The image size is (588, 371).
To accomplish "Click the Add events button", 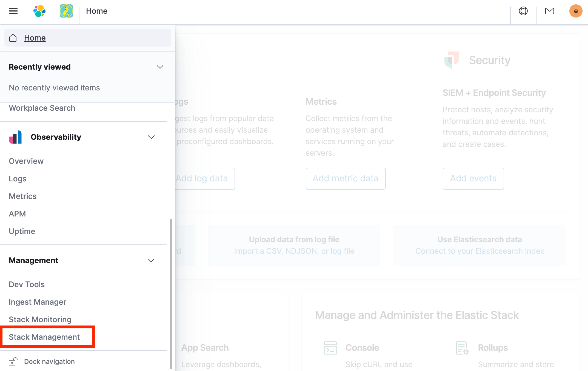I will [x=473, y=178].
